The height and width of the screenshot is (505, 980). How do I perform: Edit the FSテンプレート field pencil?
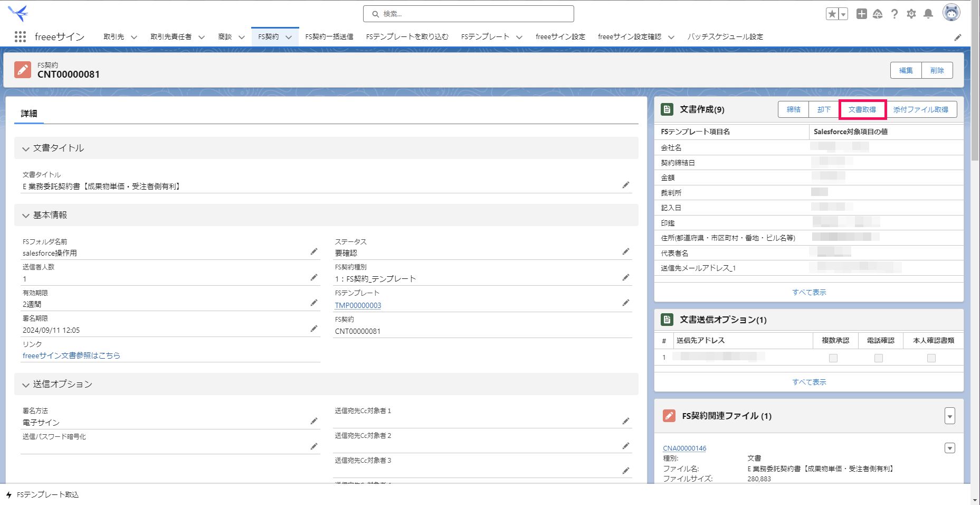[626, 303]
